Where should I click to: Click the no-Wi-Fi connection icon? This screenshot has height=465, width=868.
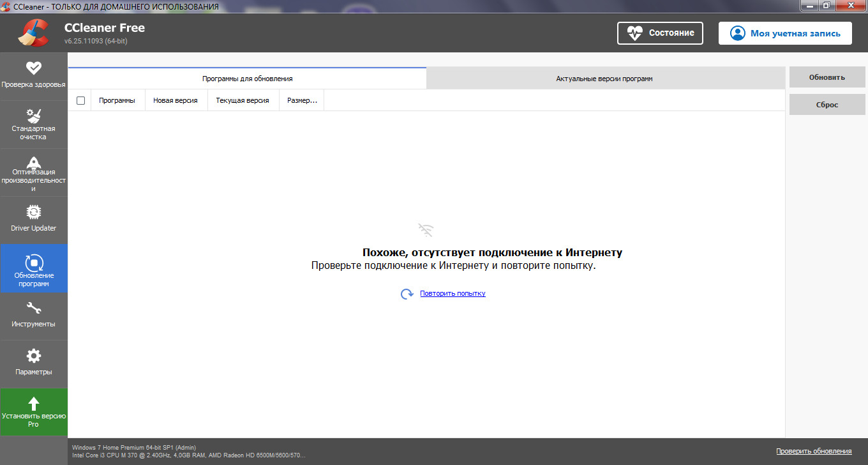tap(426, 230)
